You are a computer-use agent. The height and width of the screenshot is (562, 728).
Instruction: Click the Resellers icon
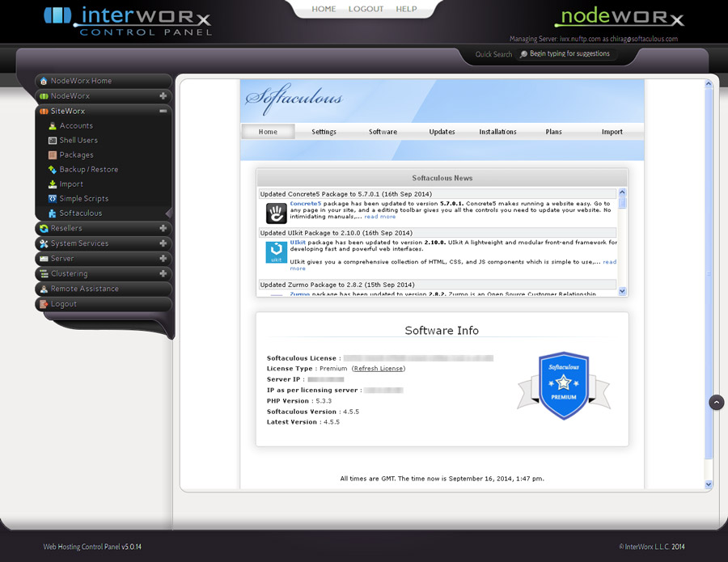coord(44,228)
